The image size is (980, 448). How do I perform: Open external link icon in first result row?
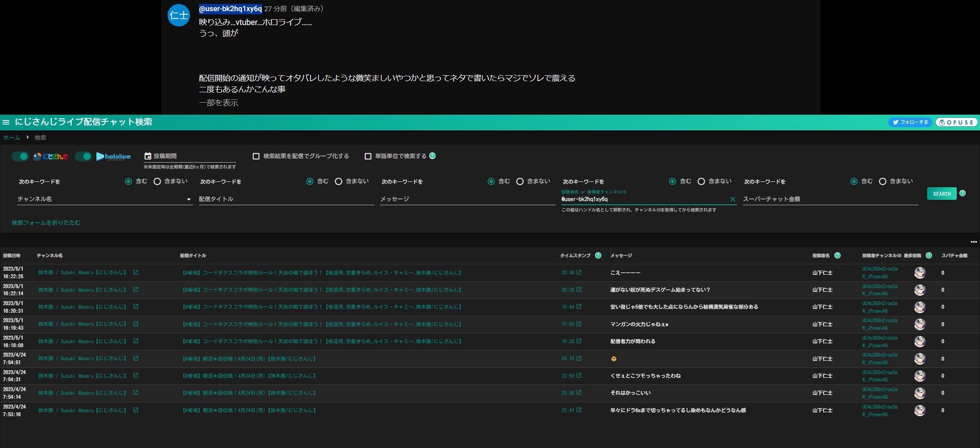click(136, 272)
